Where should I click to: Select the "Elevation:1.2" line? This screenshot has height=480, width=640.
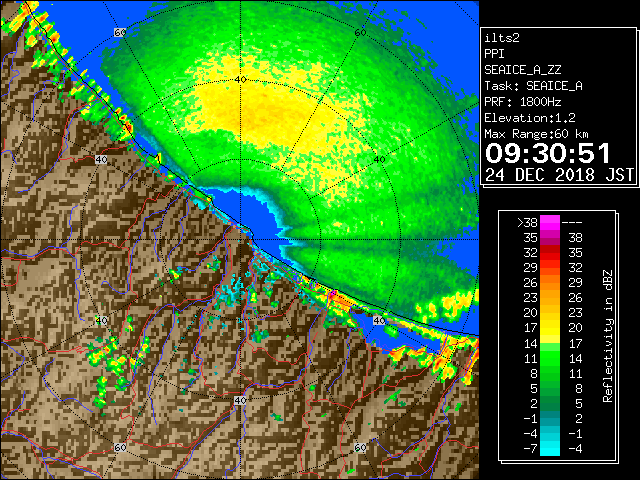(530, 118)
